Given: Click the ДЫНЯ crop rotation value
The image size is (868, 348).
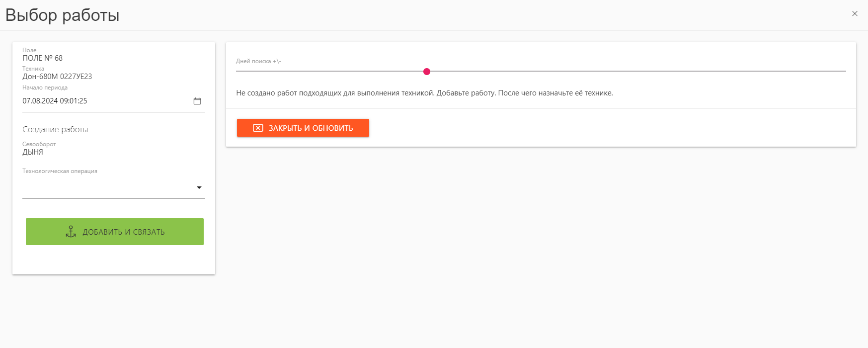Looking at the screenshot, I should pyautogui.click(x=33, y=152).
